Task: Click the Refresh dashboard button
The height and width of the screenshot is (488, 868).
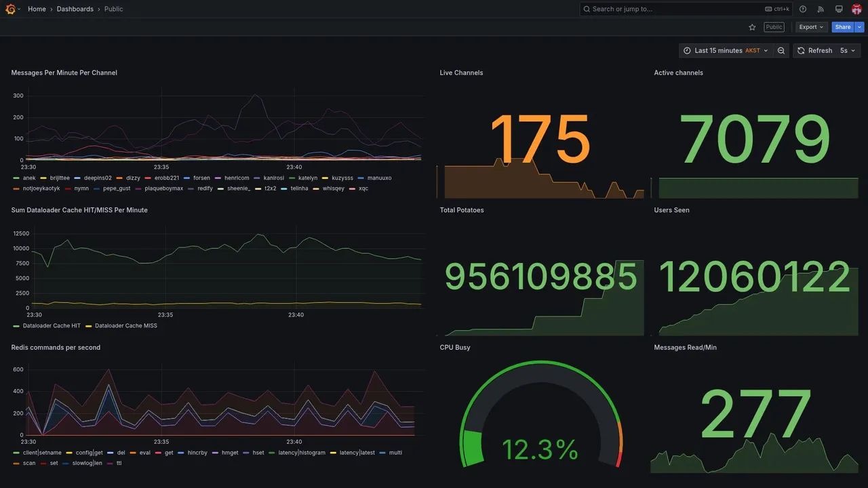Action: pos(814,51)
